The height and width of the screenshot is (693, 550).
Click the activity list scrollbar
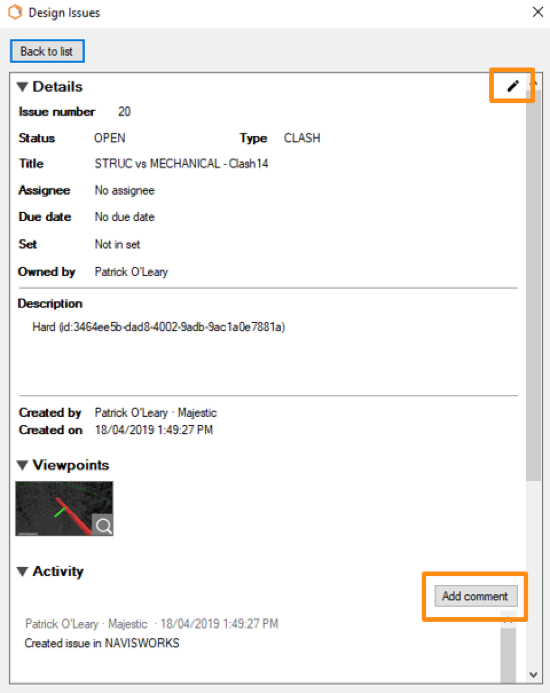point(508,655)
